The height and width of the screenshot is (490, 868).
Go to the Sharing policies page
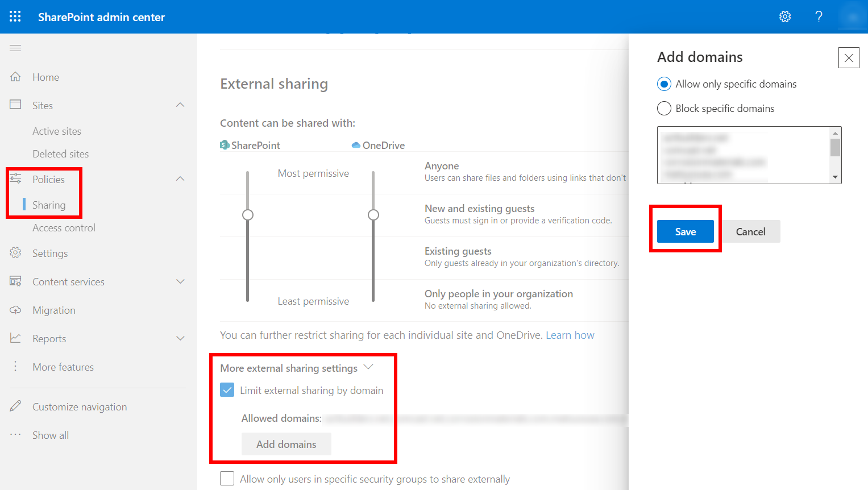48,205
